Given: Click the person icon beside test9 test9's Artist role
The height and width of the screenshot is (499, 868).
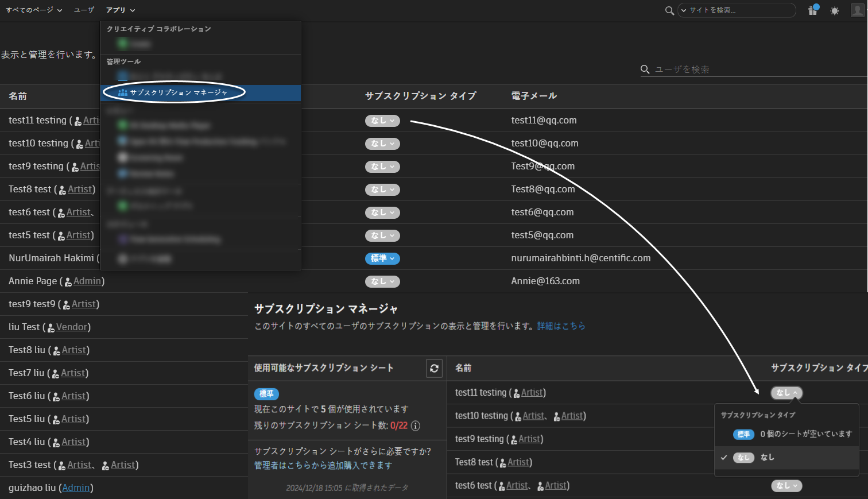Looking at the screenshot, I should 66,304.
